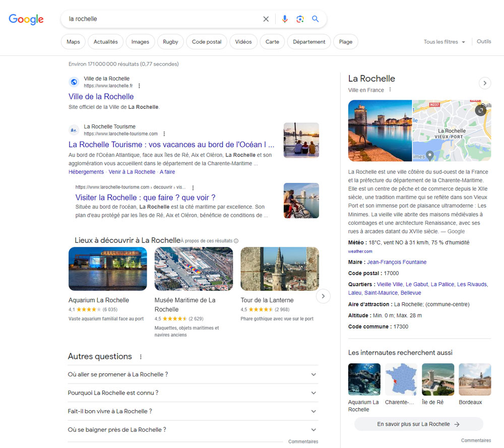504x448 pixels.
Task: Open the harbor towers photo in the panel
Action: (380, 131)
